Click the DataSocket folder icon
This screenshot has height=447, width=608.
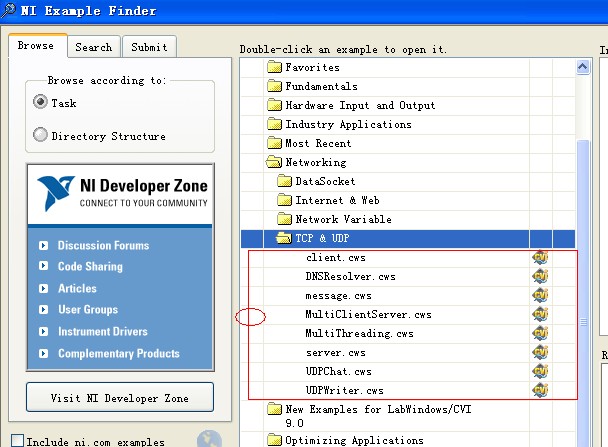click(285, 181)
